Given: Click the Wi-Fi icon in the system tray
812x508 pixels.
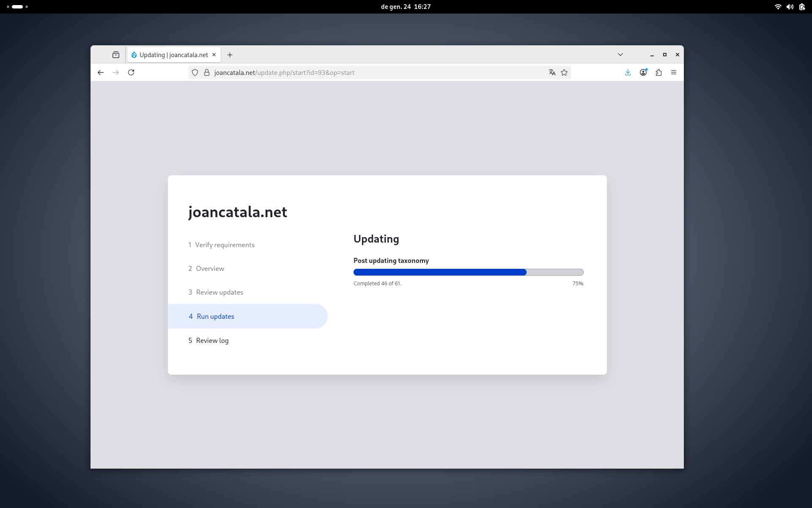Looking at the screenshot, I should 778,7.
